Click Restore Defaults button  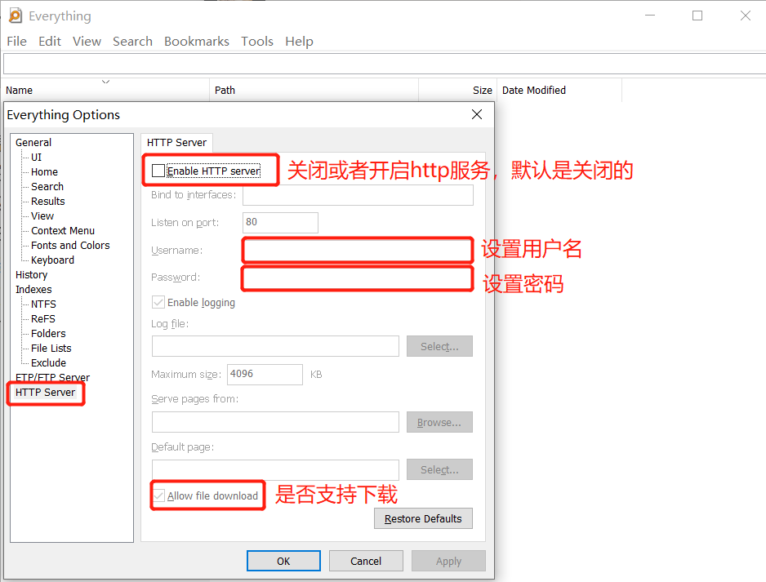[x=423, y=518]
